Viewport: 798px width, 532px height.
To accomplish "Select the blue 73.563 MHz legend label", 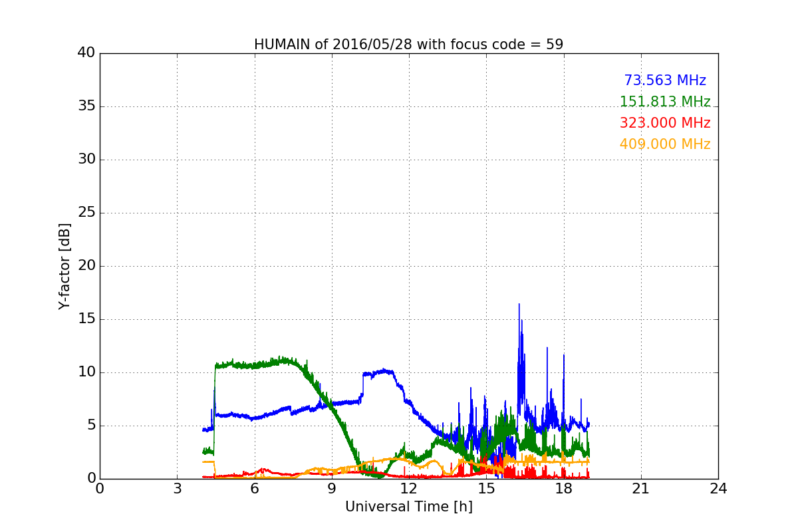I will pyautogui.click(x=665, y=80).
